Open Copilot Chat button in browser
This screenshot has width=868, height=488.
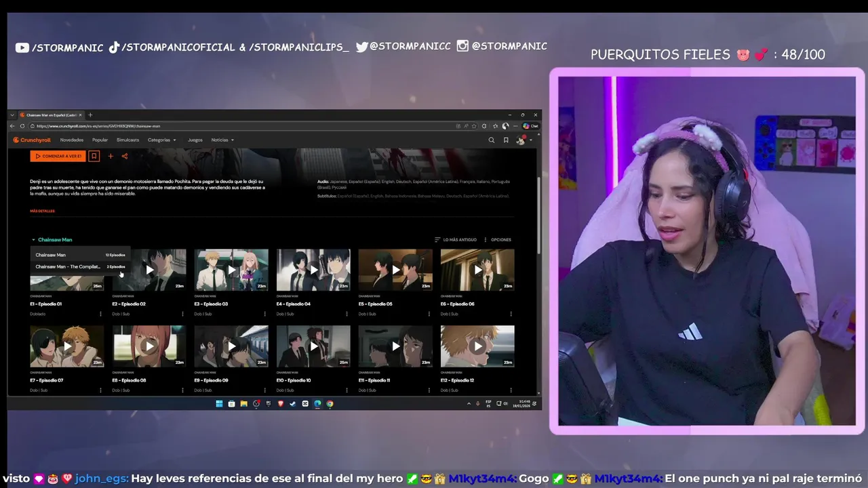pyautogui.click(x=531, y=126)
